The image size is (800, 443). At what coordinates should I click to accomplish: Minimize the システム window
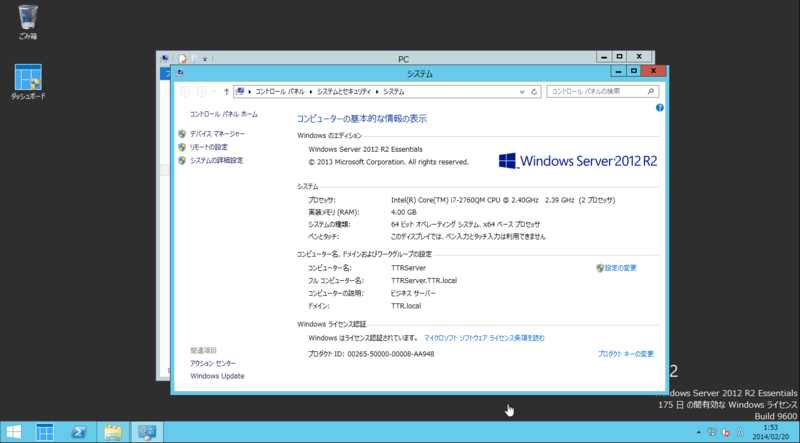point(618,71)
